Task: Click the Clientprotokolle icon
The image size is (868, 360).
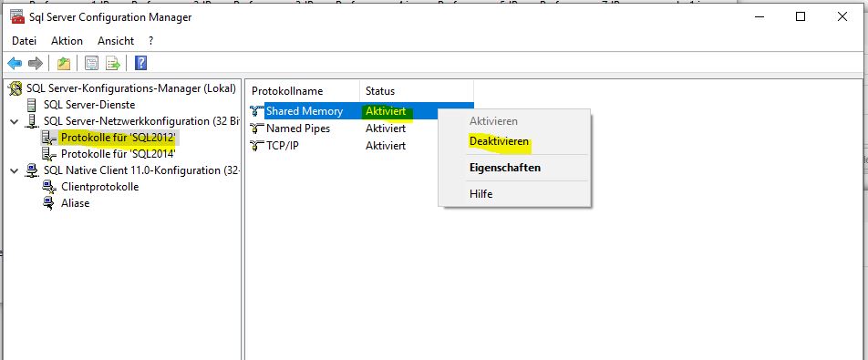Action: coord(50,187)
